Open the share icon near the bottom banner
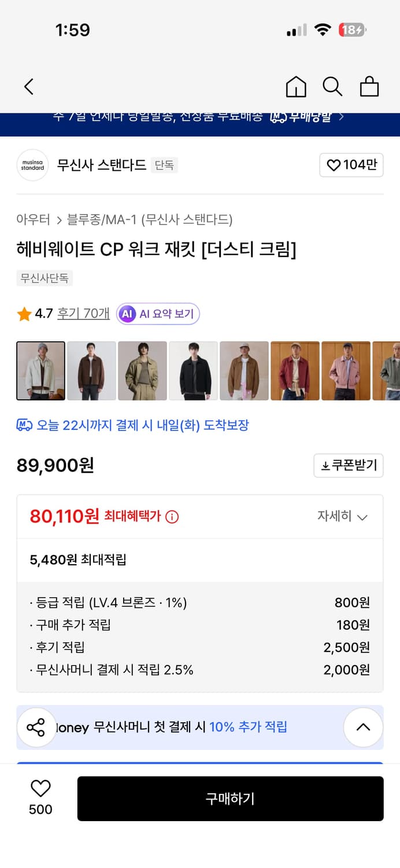The image size is (400, 868). point(36,727)
